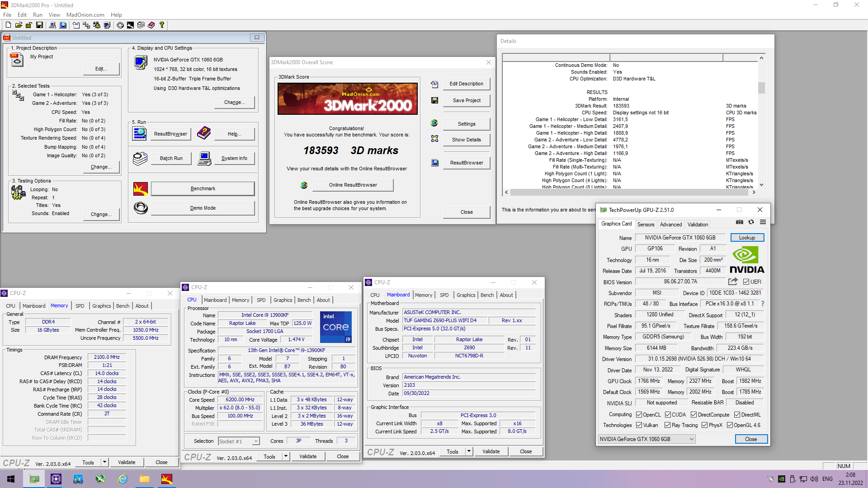Toggle the CUDA checkbox
This screenshot has height=488, width=868.
(668, 415)
